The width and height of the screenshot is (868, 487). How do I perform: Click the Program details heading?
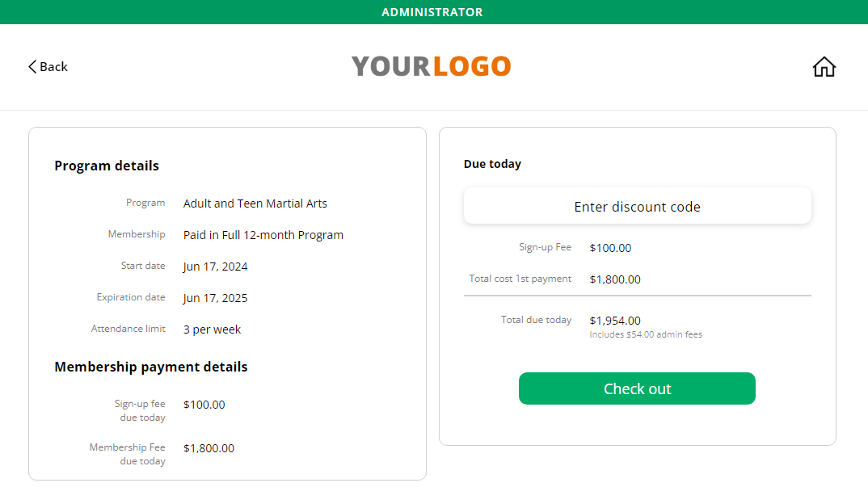coord(107,166)
